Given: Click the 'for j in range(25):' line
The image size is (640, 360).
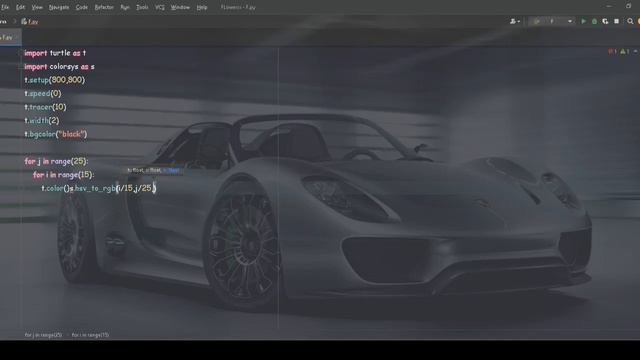Looking at the screenshot, I should click(56, 161).
